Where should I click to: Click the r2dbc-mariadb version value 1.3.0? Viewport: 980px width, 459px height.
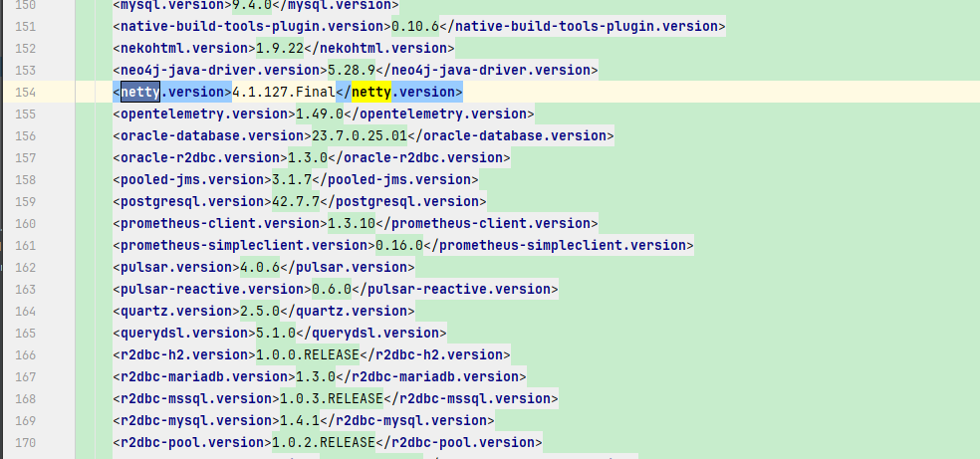tap(316, 376)
